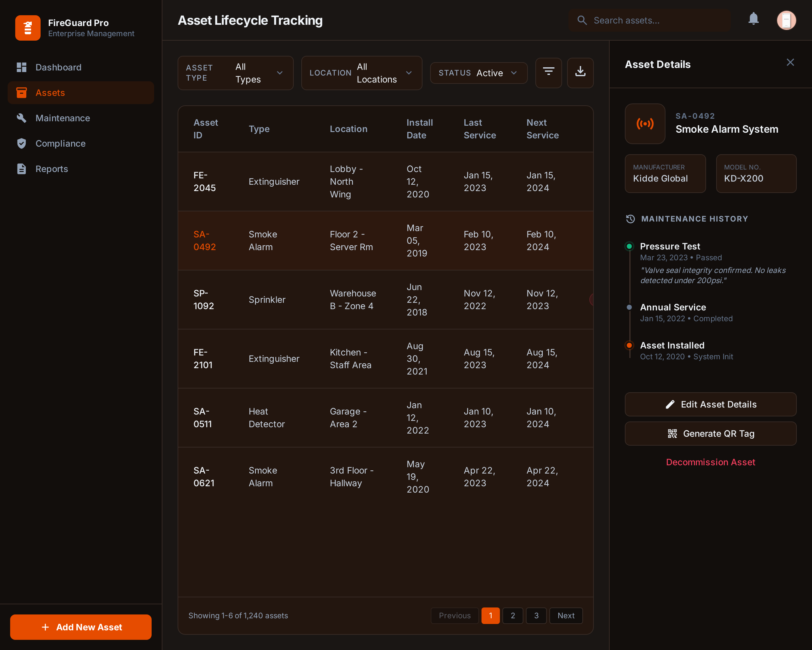Click the notification bell icon
Image resolution: width=812 pixels, height=650 pixels.
coord(753,19)
